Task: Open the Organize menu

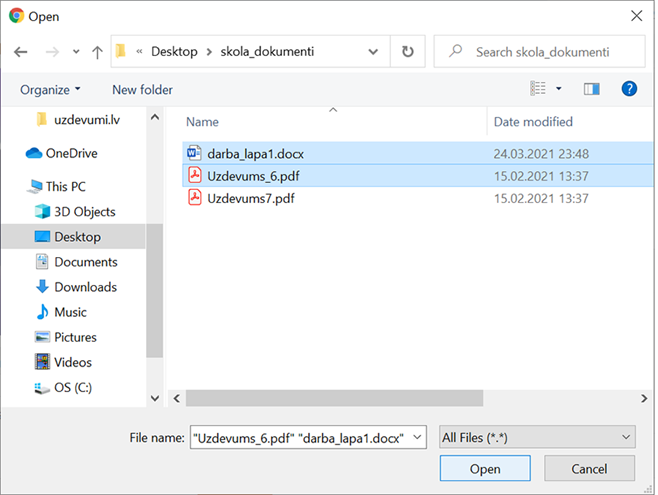Action: tap(50, 90)
